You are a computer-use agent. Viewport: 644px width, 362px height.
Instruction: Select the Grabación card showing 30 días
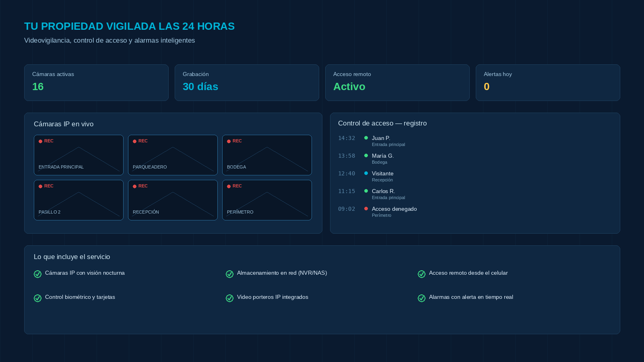click(247, 82)
